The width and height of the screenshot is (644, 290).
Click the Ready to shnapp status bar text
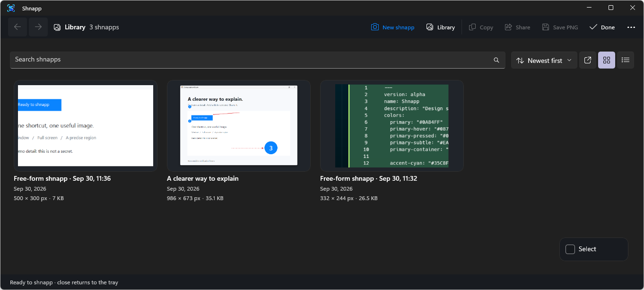(64, 282)
